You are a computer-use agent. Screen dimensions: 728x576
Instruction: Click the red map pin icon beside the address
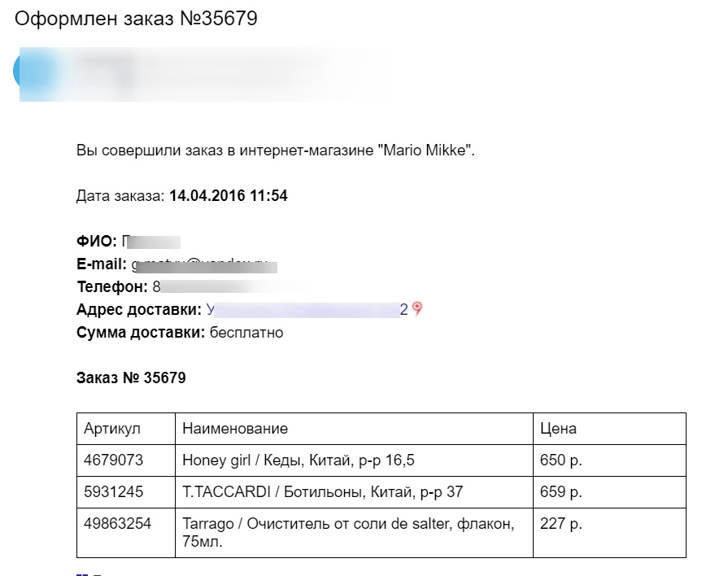tap(417, 309)
